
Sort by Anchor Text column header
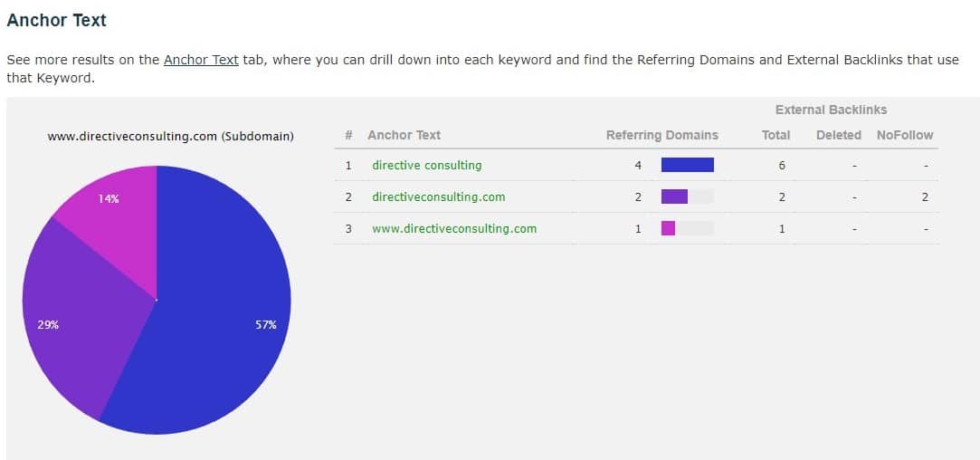pos(404,135)
